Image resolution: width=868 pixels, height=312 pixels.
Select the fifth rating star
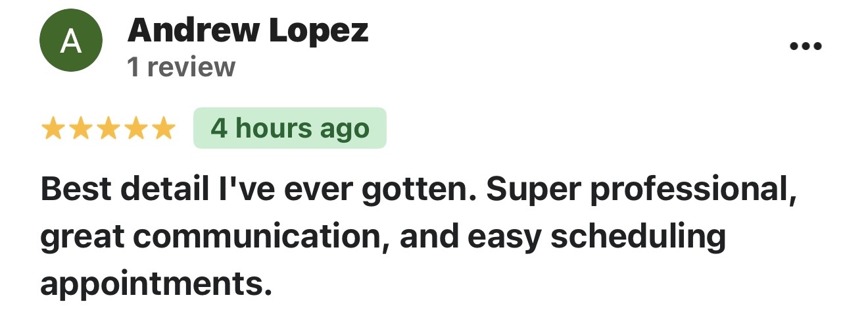[x=164, y=129]
